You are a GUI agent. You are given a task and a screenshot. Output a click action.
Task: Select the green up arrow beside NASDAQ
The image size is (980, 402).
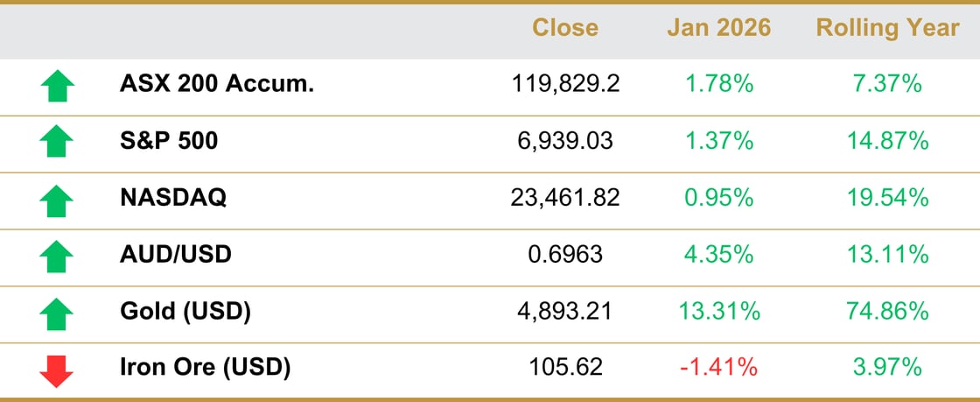coord(58,200)
